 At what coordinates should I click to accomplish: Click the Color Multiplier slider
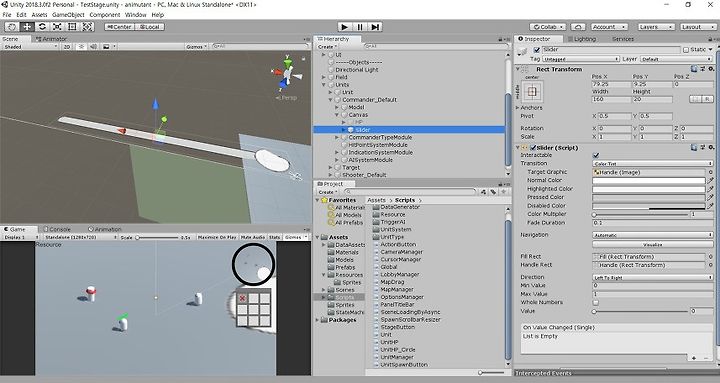(x=641, y=214)
